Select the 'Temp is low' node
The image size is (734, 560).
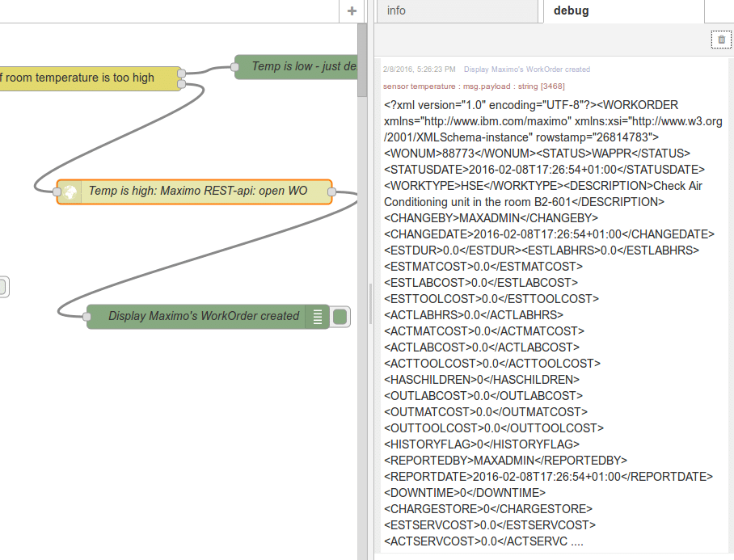point(296,67)
